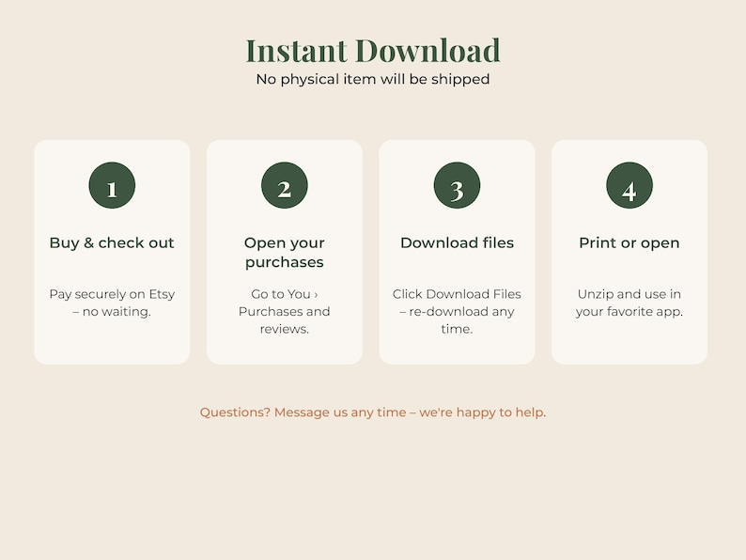Click the 'Buy & check out' title
This screenshot has width=746, height=560.
click(x=112, y=242)
